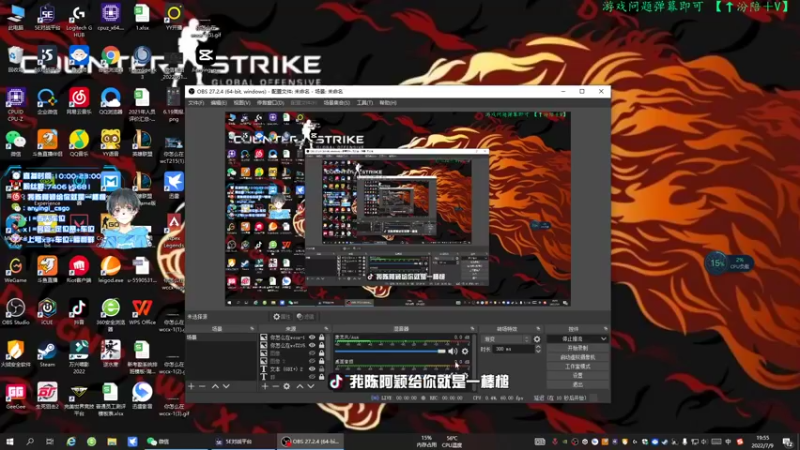Click the OBS preview canvas

(398, 209)
